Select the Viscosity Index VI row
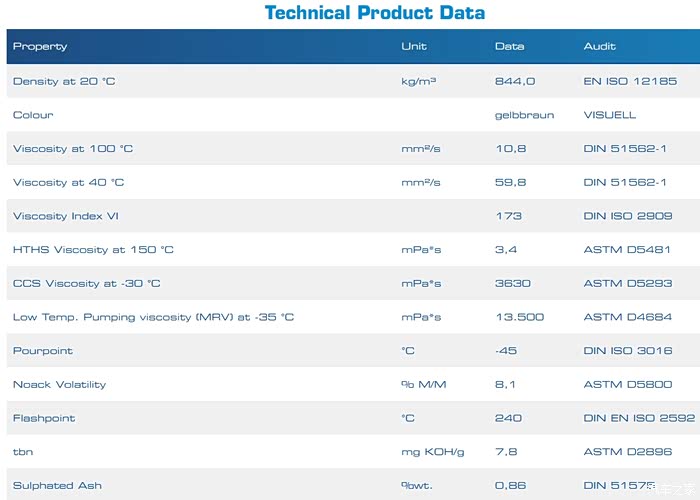This screenshot has height=500, width=700. coord(66,216)
